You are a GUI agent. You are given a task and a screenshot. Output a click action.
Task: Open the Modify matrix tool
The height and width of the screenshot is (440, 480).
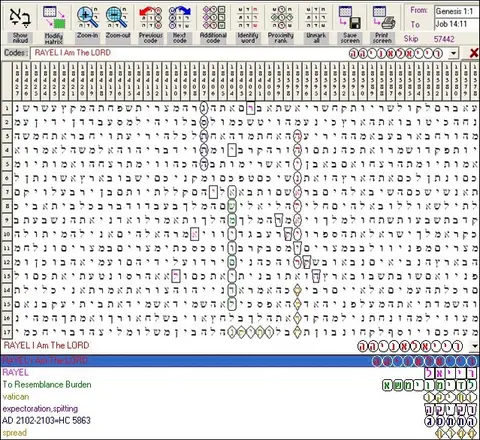click(54, 24)
